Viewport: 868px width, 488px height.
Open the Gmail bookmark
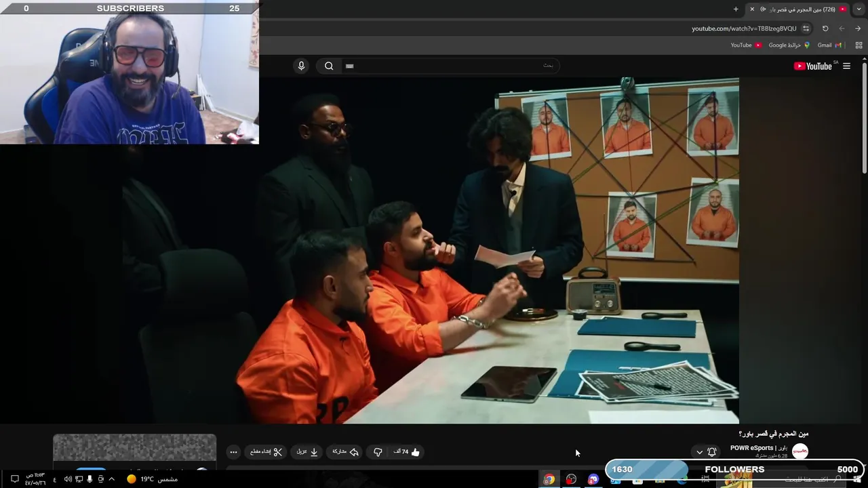[829, 45]
